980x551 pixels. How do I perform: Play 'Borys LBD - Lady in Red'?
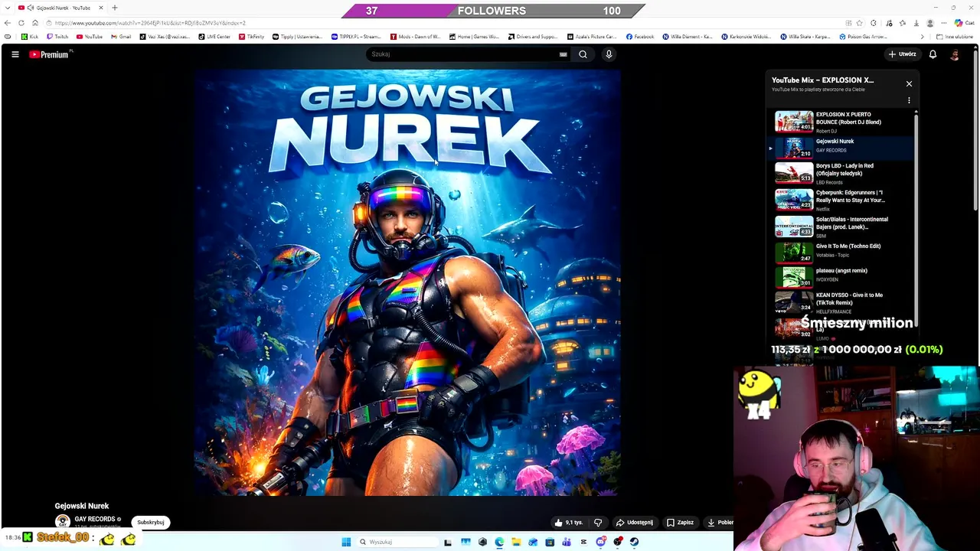coord(841,173)
